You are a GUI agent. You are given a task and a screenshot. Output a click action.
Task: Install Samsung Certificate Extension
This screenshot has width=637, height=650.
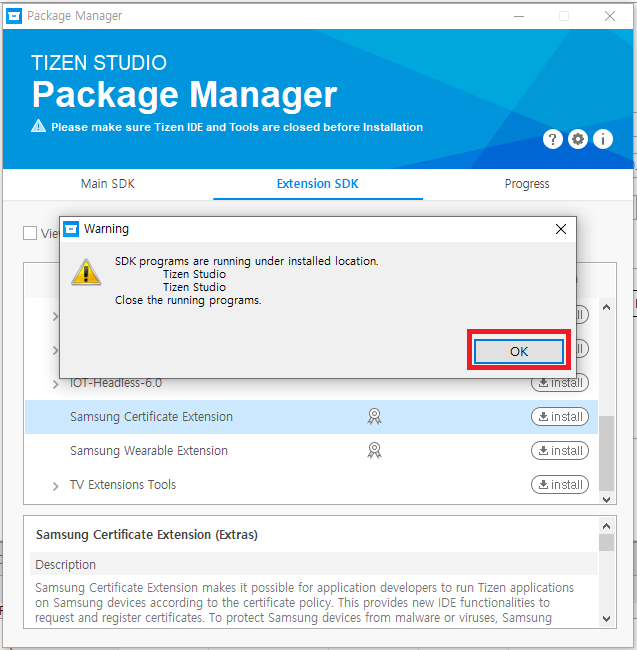tap(560, 417)
